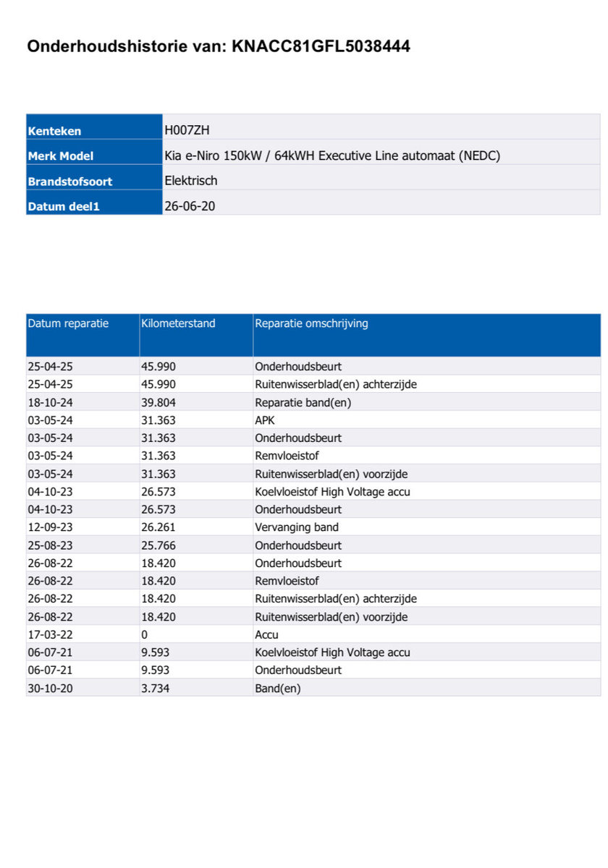Click the Datum deel1 value 26-06-20
608x868 pixels.
(190, 206)
